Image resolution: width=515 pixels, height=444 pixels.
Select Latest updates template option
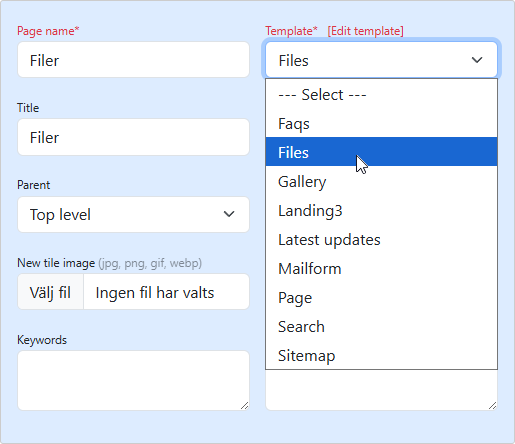(x=381, y=240)
